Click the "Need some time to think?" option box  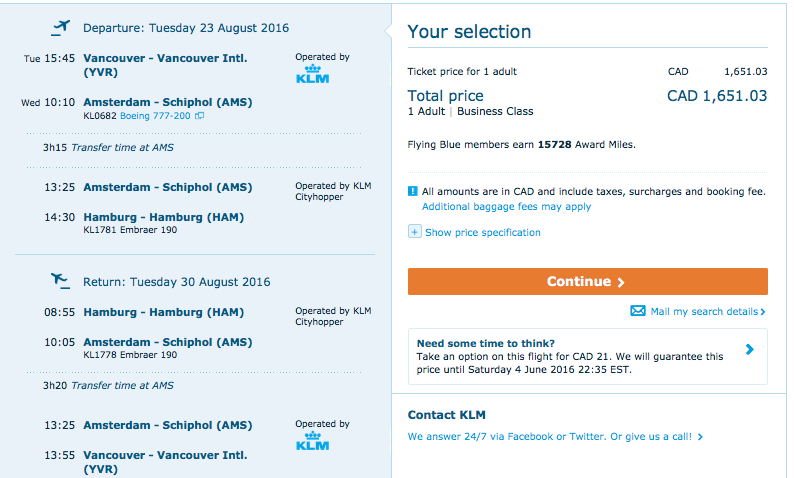(587, 356)
